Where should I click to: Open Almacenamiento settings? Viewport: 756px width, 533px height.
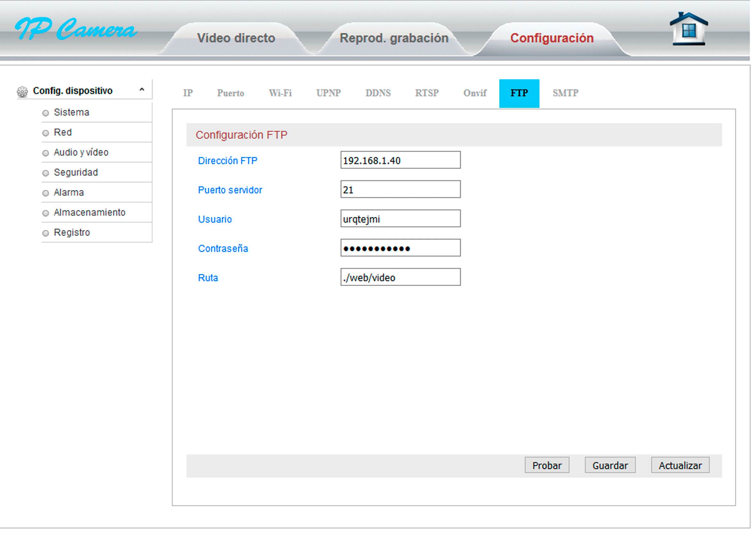point(89,213)
